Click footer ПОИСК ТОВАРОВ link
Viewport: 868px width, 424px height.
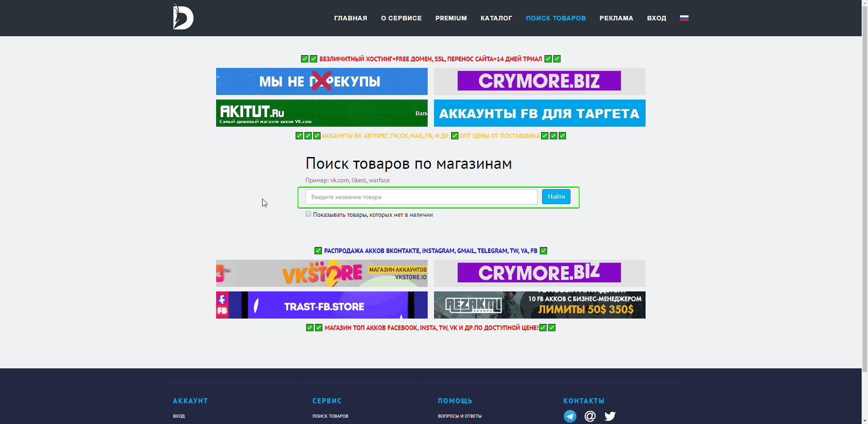pyautogui.click(x=330, y=416)
